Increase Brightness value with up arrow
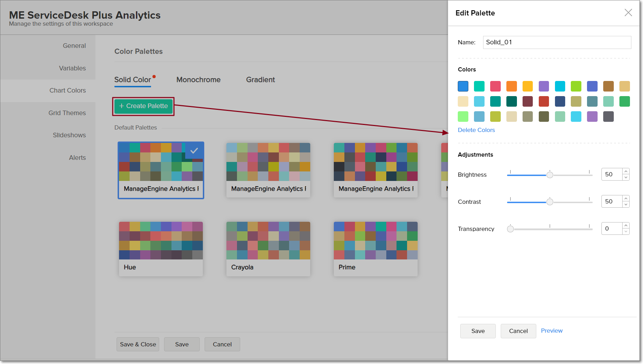 (x=626, y=171)
